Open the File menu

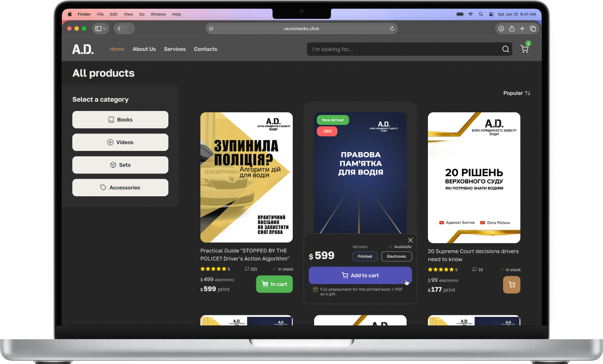click(100, 14)
